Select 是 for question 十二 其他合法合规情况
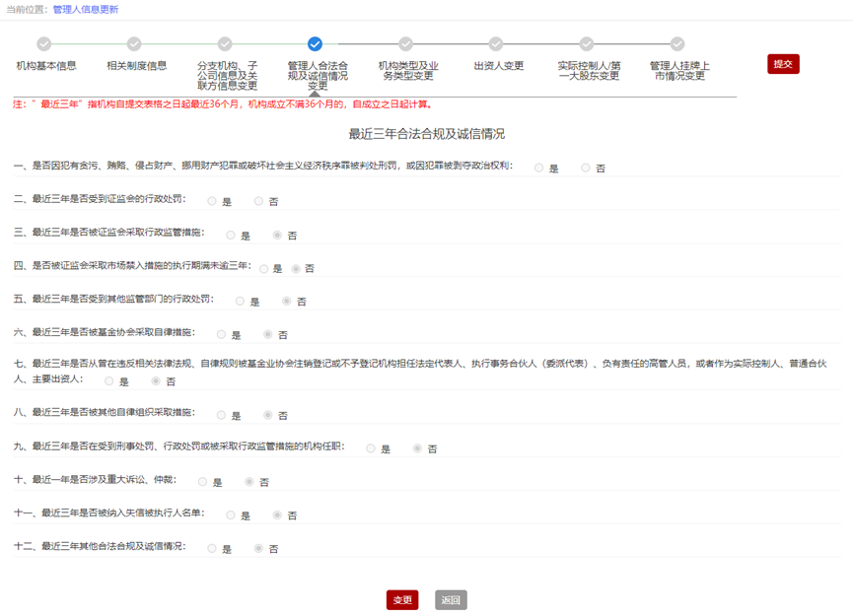This screenshot has height=616, width=853. point(212,549)
